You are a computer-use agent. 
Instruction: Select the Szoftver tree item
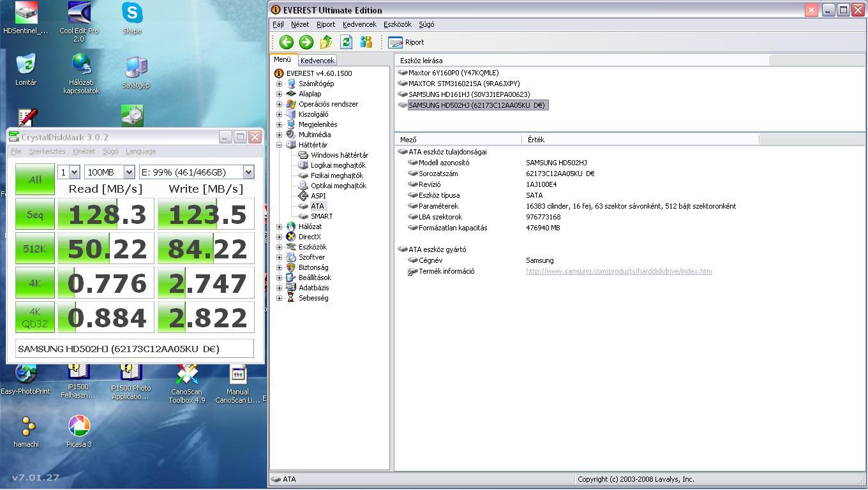tap(311, 257)
